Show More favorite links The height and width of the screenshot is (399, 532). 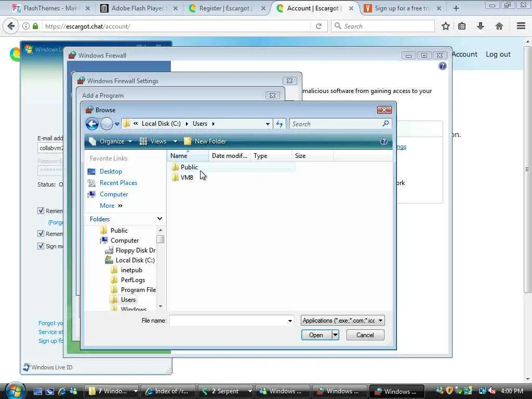(x=111, y=206)
